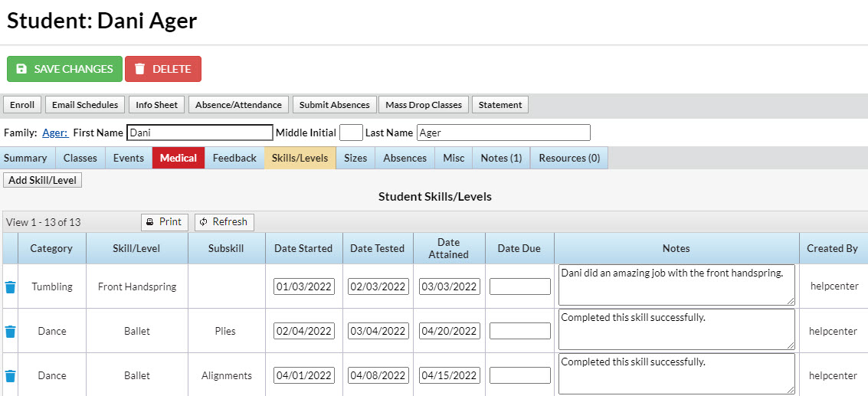Click Date Due field for Front Handspring
This screenshot has height=396, width=868.
click(x=519, y=286)
